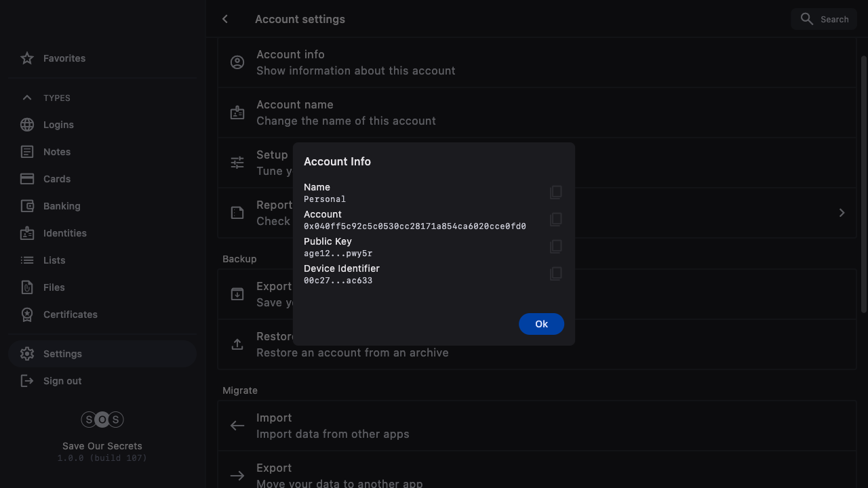Copy the Account address

555,220
